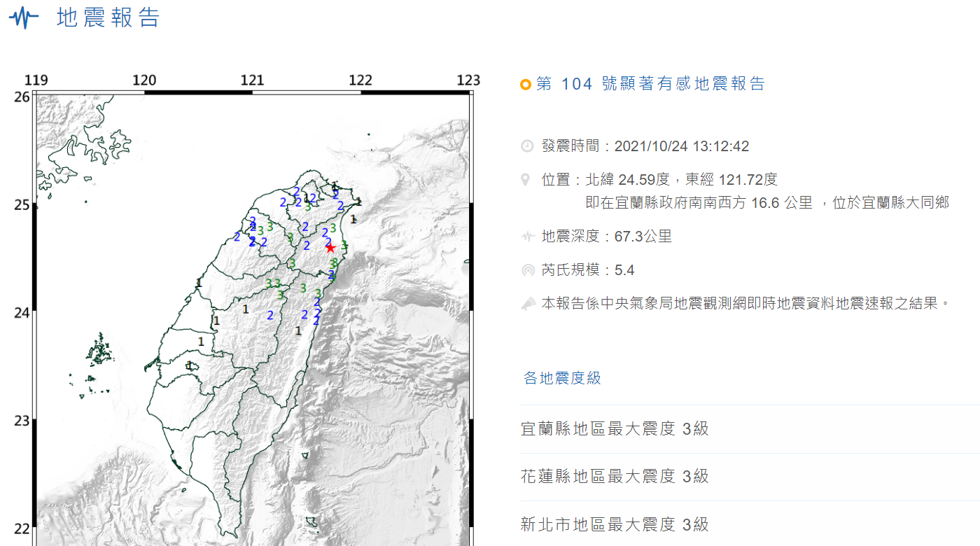
Task: Click the orange circle icon before report 104
Action: (526, 85)
